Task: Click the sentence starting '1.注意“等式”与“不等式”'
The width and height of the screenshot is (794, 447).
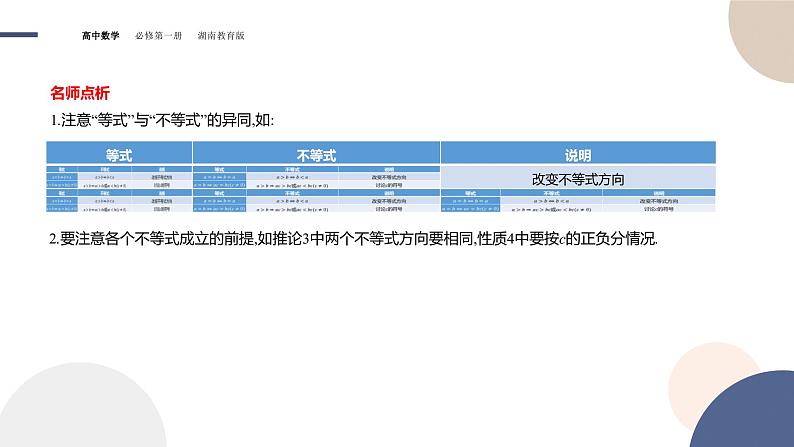Action: (x=162, y=120)
